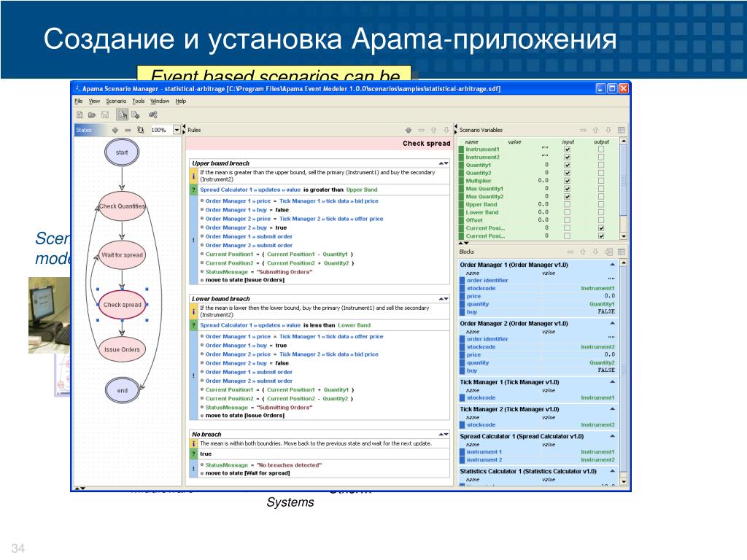Click the Blocks panel scrollbar down arrow
The image size is (747, 560).
coord(624,482)
